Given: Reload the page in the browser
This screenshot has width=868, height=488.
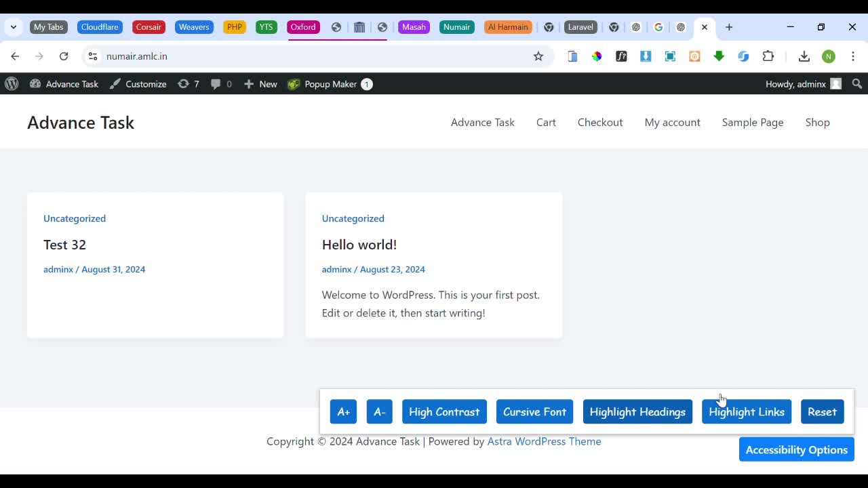Looking at the screenshot, I should tap(64, 56).
